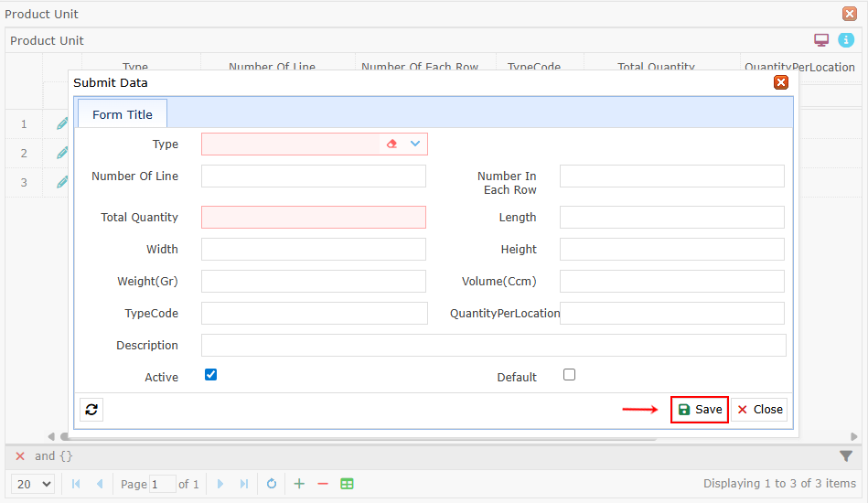Click the monitor icon in Product Unit header
This screenshot has width=868, height=503.
[821, 40]
